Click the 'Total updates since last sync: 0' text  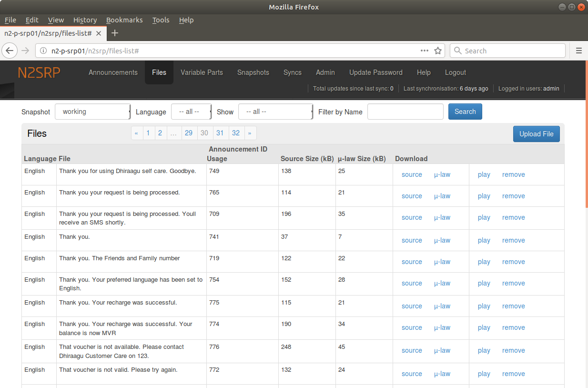[353, 89]
